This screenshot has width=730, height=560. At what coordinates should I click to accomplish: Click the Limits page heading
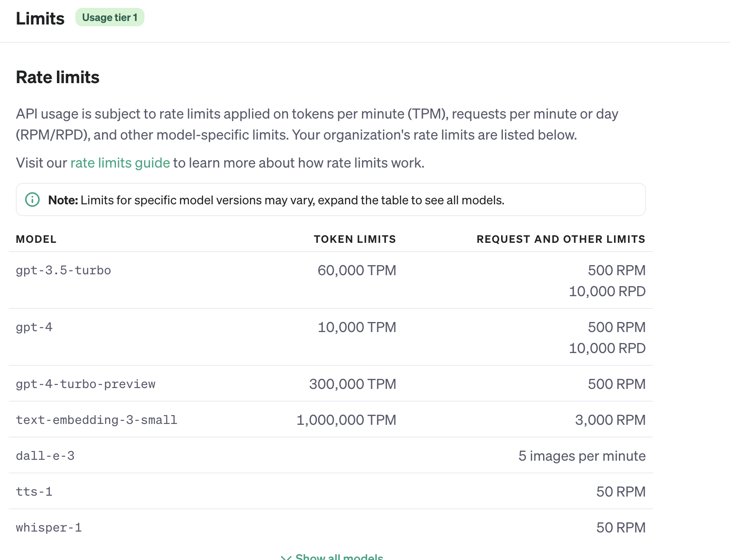click(40, 18)
